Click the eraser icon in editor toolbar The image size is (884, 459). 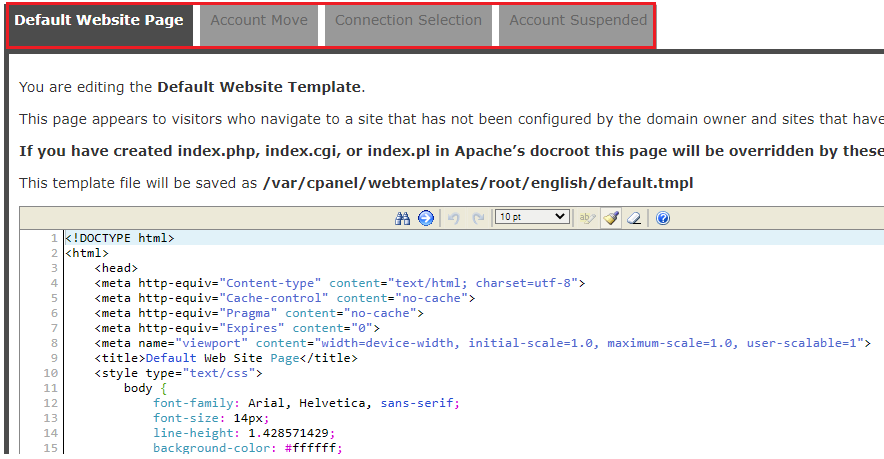tap(634, 218)
